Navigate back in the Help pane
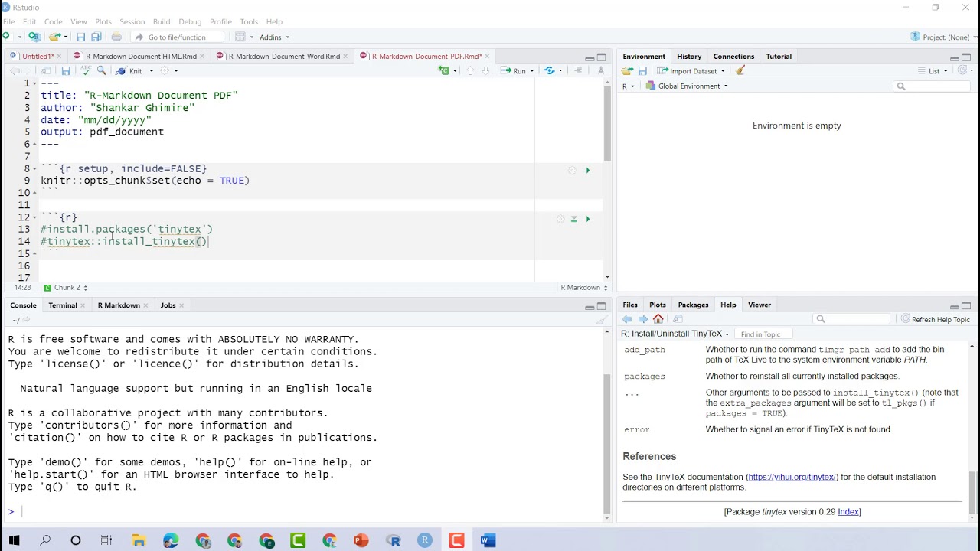This screenshot has height=551, width=980. point(627,319)
